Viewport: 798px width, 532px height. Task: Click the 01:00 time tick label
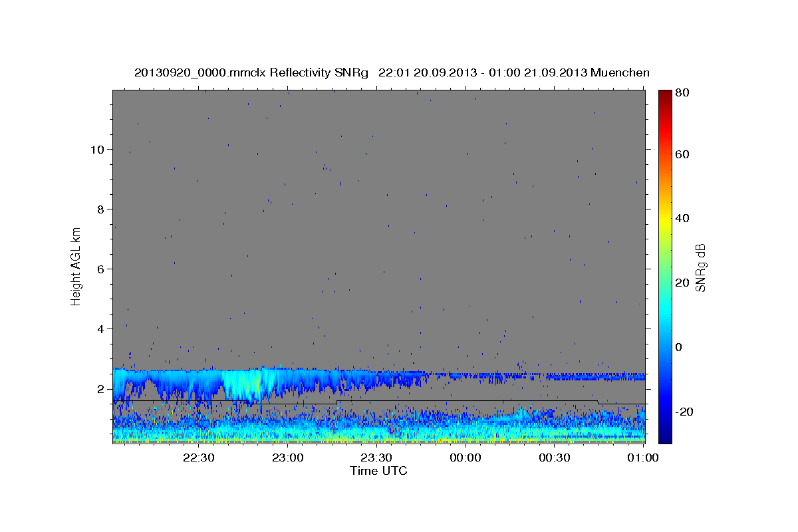click(642, 458)
